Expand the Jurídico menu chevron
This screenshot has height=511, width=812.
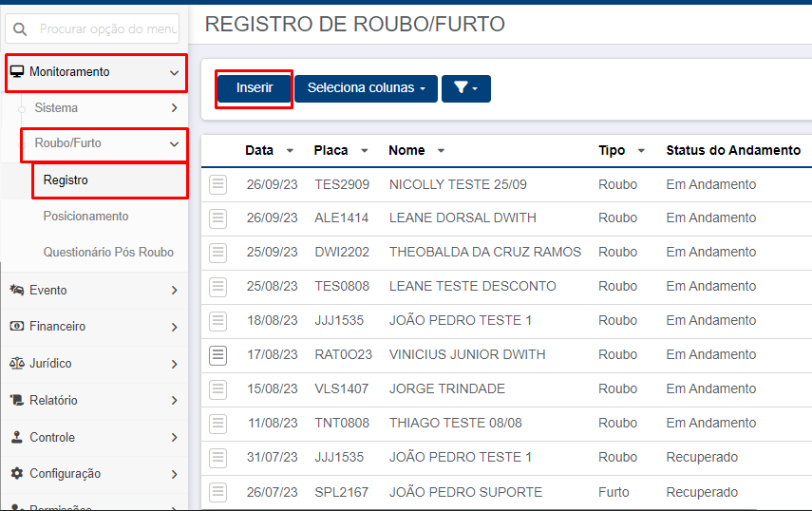tap(175, 364)
